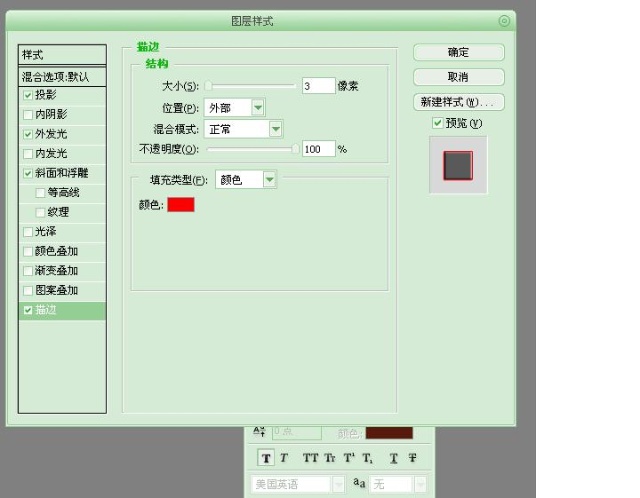Click the 新建样式 (New Style) button
Screen dimensions: 640x498
coord(458,102)
